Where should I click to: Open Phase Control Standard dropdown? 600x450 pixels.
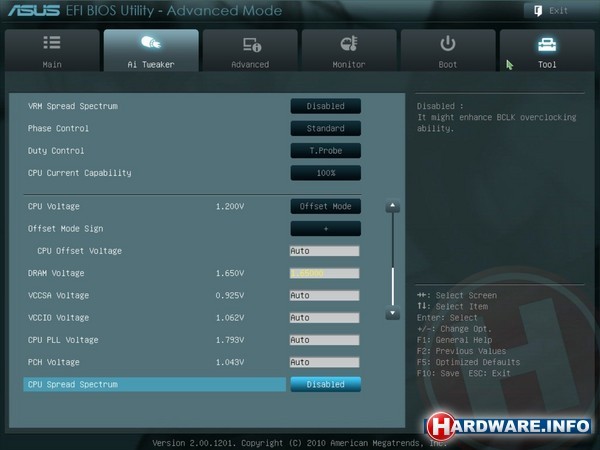(x=325, y=128)
